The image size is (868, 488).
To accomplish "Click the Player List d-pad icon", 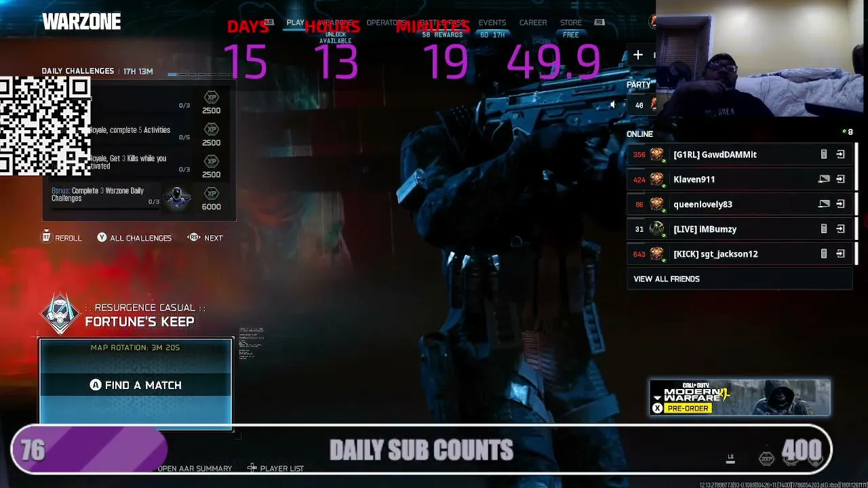I will tap(252, 468).
